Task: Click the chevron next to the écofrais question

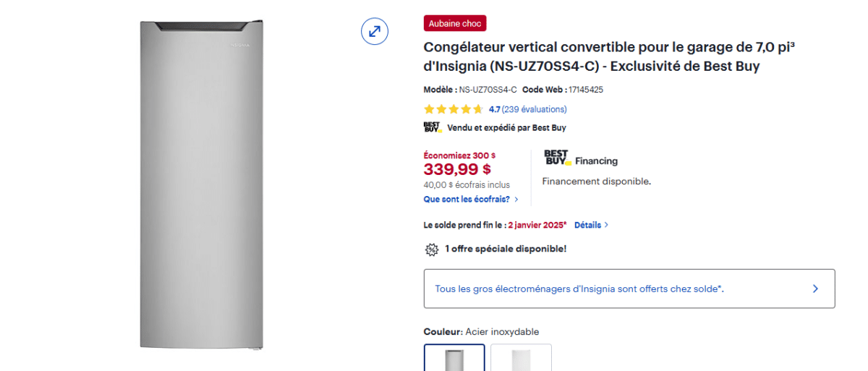Action: click(x=516, y=200)
